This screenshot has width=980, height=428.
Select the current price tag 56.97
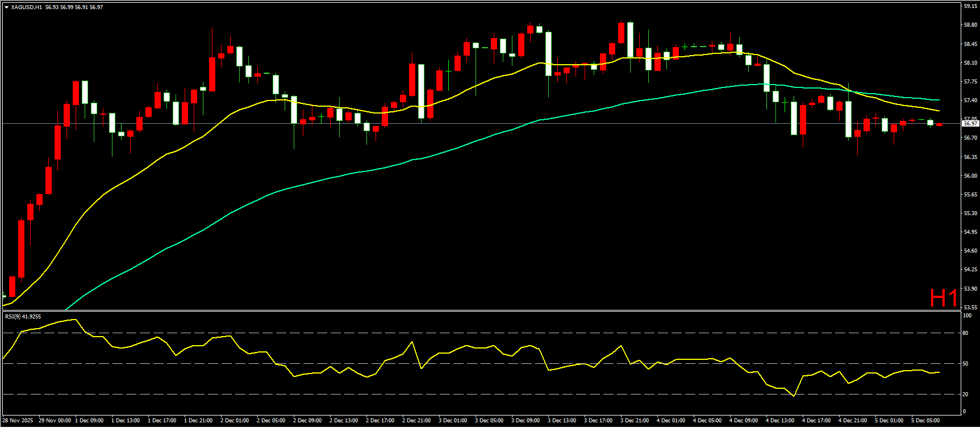[970, 123]
